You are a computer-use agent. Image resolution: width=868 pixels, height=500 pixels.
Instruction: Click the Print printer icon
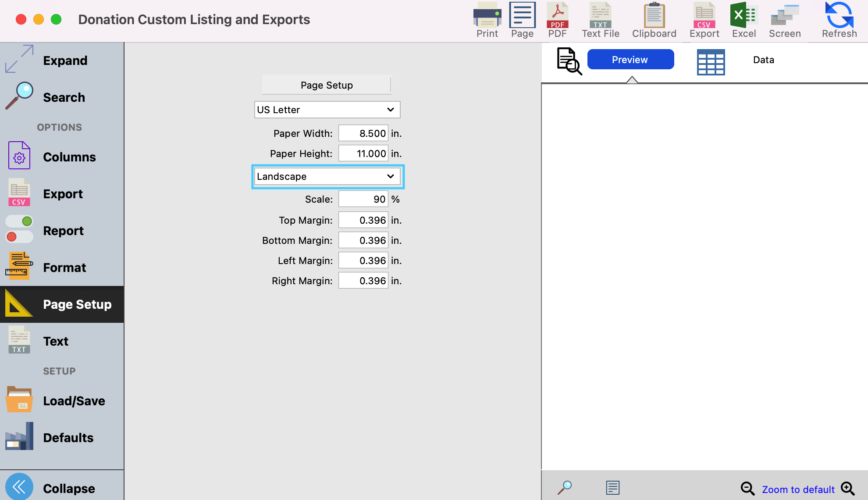pos(487,15)
